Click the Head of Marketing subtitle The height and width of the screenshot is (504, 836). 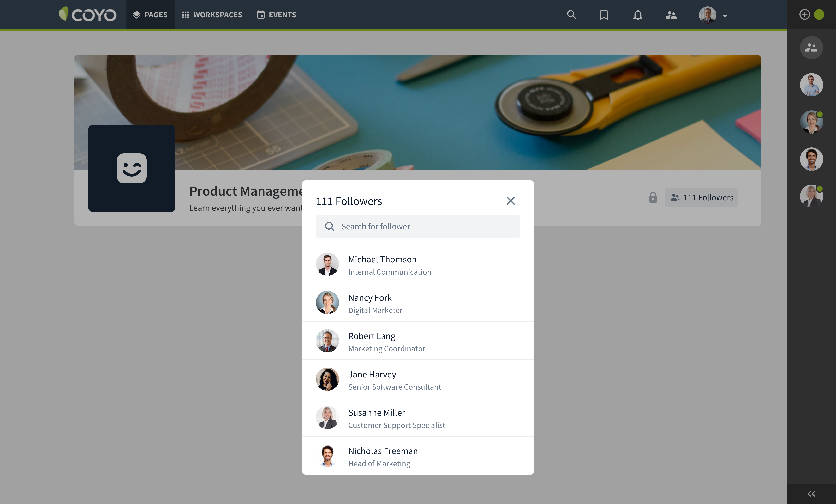tap(379, 464)
